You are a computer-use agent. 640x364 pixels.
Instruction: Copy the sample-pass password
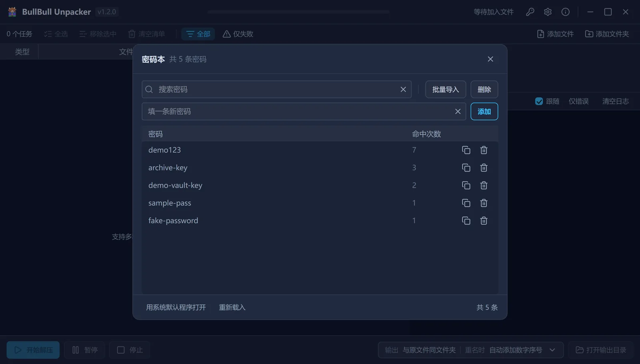[x=466, y=203]
